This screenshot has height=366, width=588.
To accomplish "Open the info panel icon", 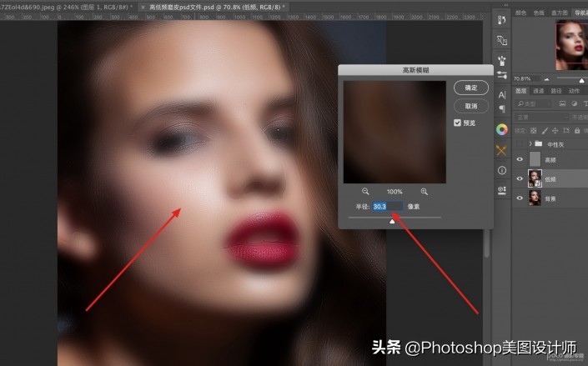I will point(501,170).
